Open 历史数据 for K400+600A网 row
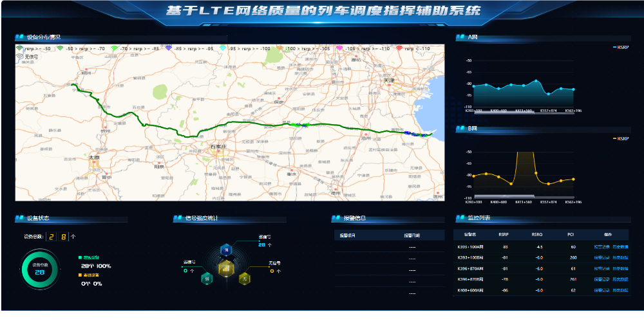This screenshot has width=644, height=321. pyautogui.click(x=620, y=290)
